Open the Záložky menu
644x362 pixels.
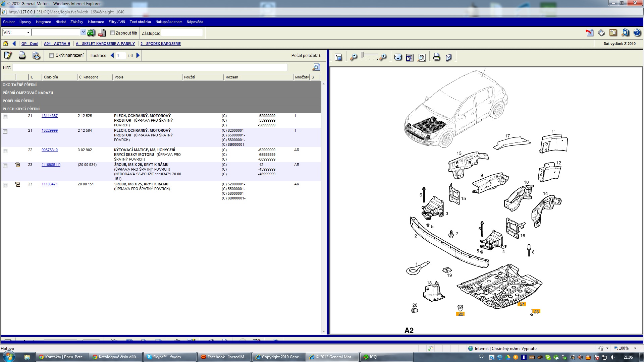pyautogui.click(x=76, y=22)
